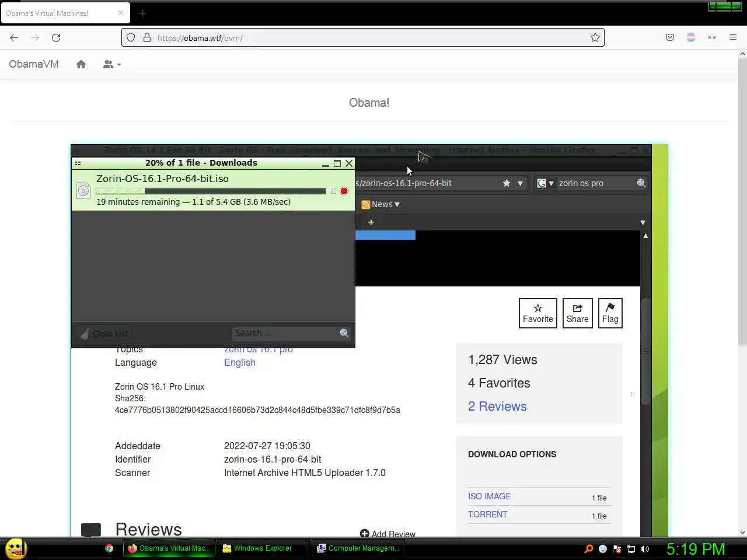
Task: Open a new browser tab
Action: [x=142, y=13]
